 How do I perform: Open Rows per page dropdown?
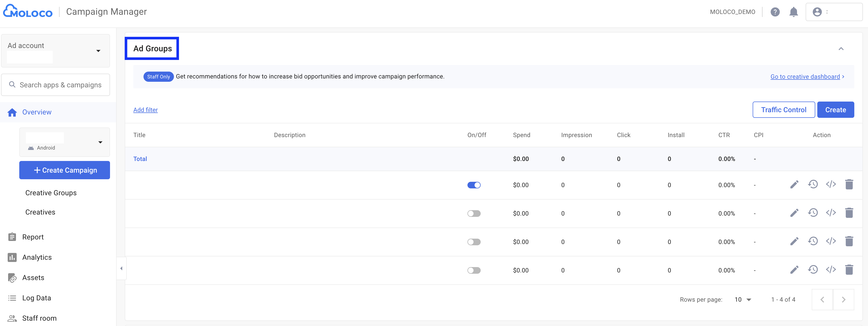pos(743,300)
